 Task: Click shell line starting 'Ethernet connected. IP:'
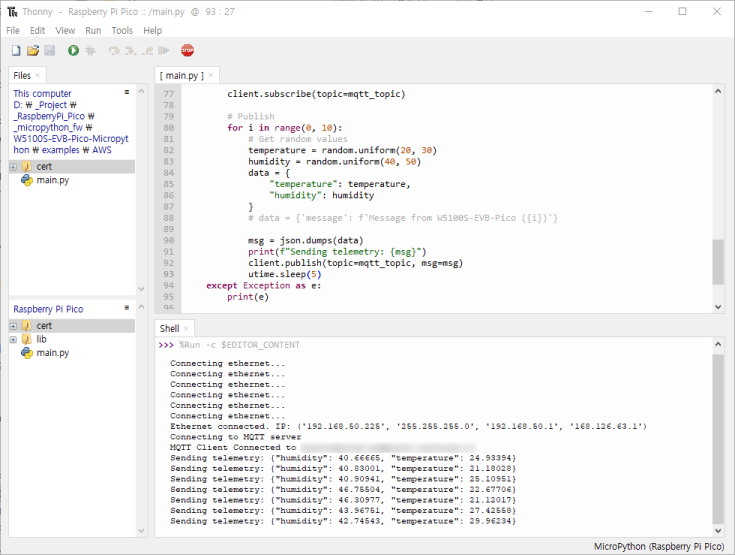click(x=408, y=427)
